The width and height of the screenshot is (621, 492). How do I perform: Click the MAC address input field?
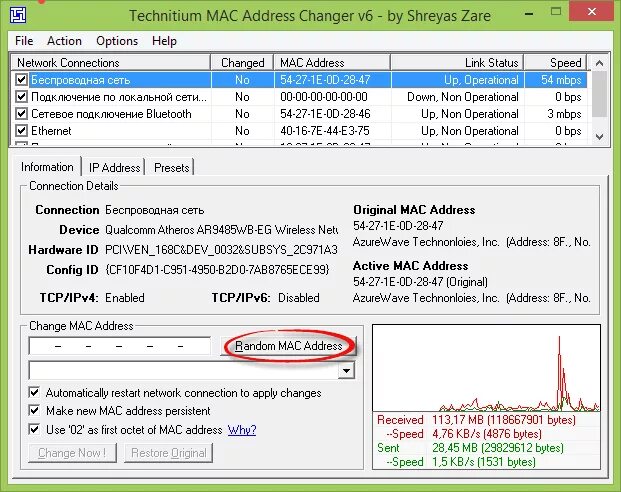120,346
